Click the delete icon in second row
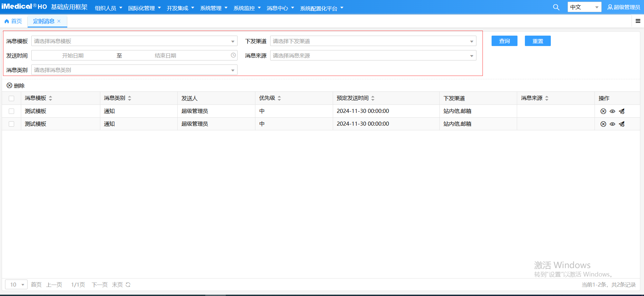The width and height of the screenshot is (644, 296). (603, 124)
